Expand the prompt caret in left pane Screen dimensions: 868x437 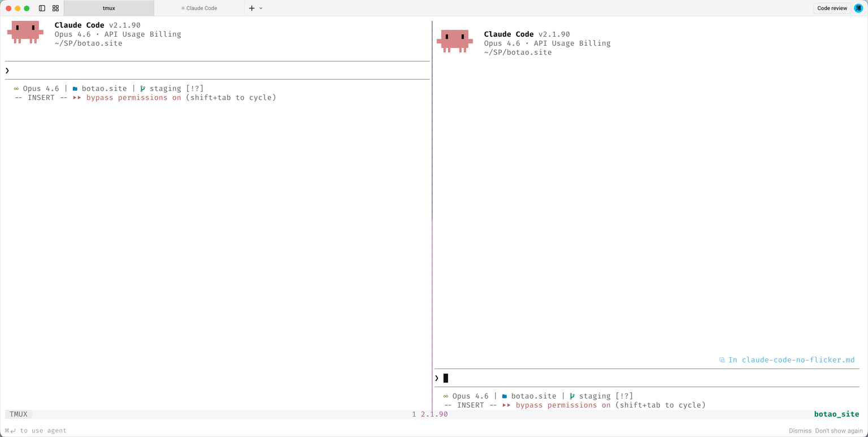click(7, 70)
